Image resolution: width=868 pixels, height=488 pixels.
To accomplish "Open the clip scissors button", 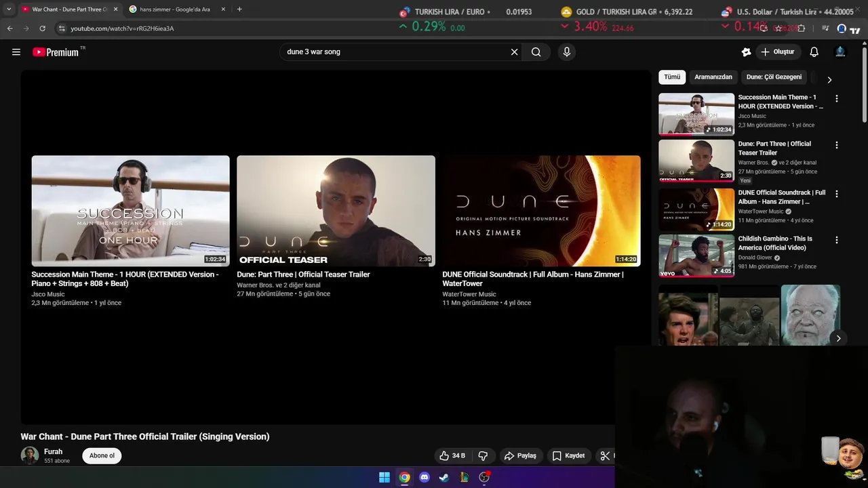I will tap(605, 455).
